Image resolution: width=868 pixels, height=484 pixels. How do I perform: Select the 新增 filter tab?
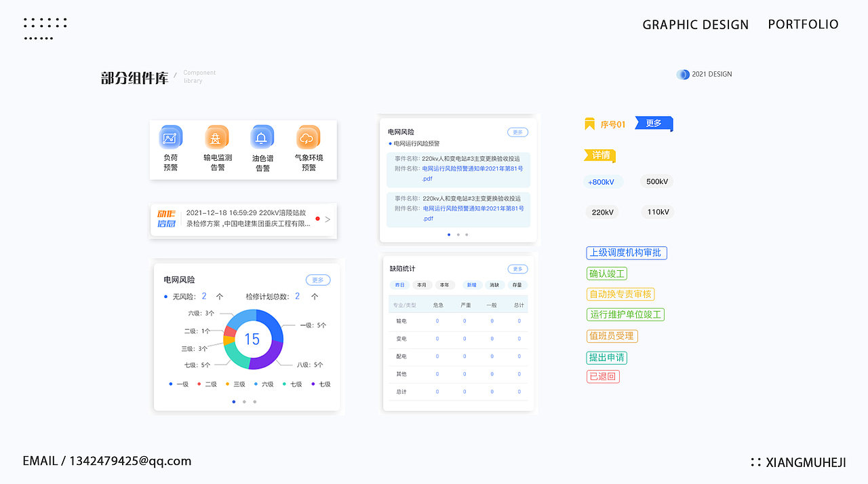472,285
